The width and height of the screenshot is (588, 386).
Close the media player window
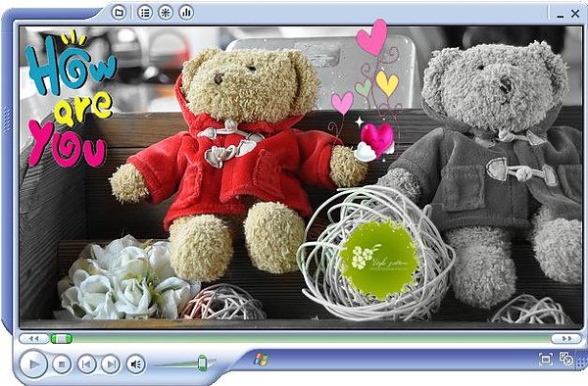[575, 14]
